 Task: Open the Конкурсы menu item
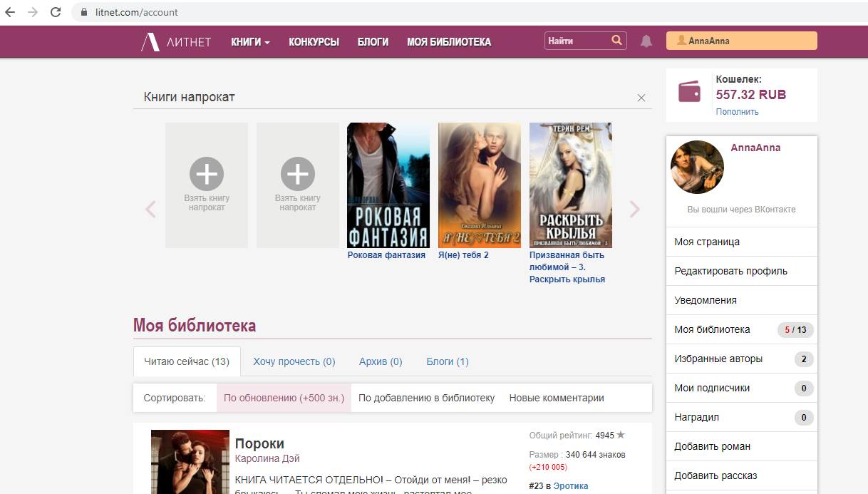coord(314,42)
